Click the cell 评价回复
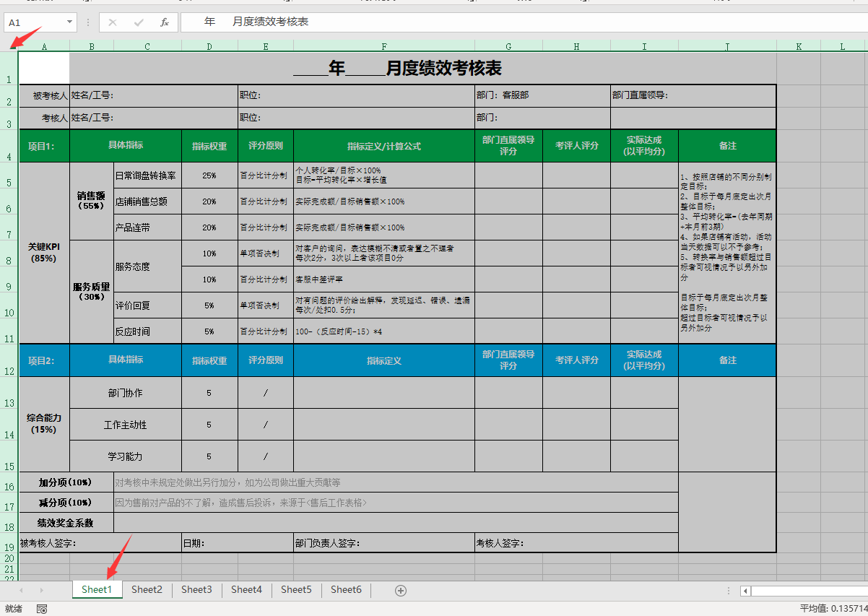Screen dimensions: 868x616 pyautogui.click(x=147, y=305)
